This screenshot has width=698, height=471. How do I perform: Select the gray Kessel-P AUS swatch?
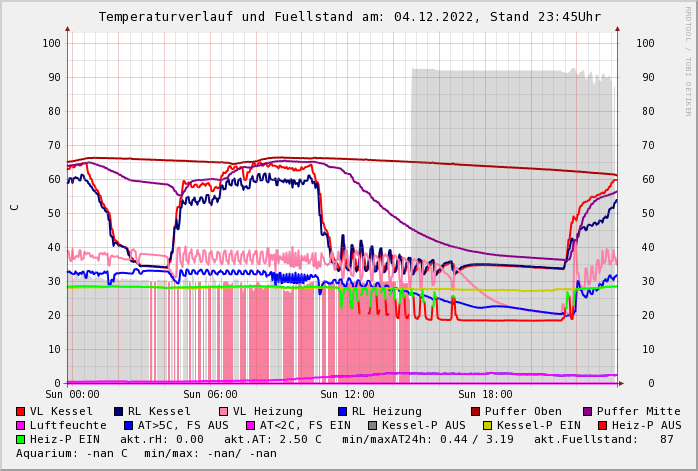click(x=373, y=426)
